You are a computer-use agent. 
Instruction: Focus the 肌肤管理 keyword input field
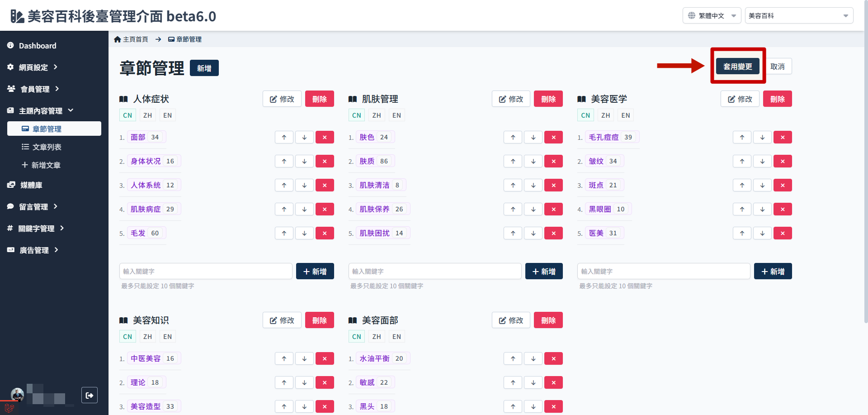[x=435, y=271]
